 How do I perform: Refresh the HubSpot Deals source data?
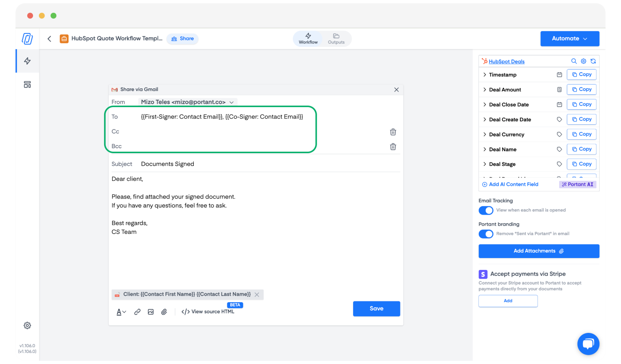(x=593, y=61)
